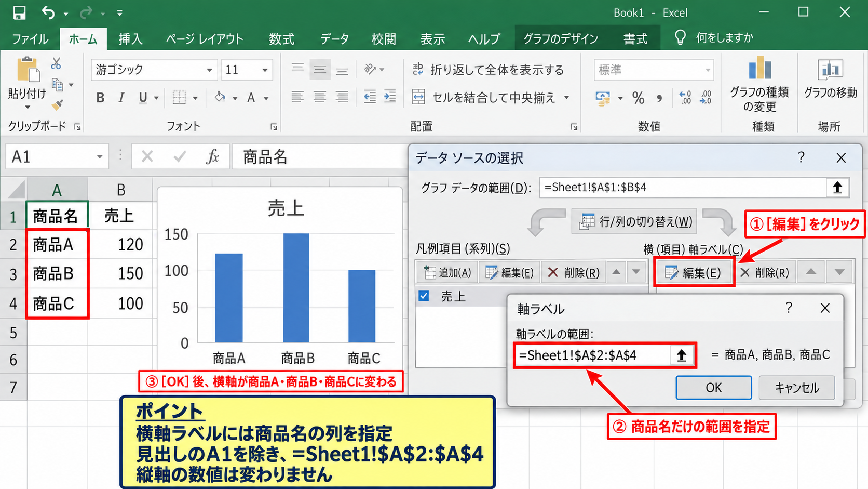Switch to the 挿入 tab
868x489 pixels.
pos(130,39)
